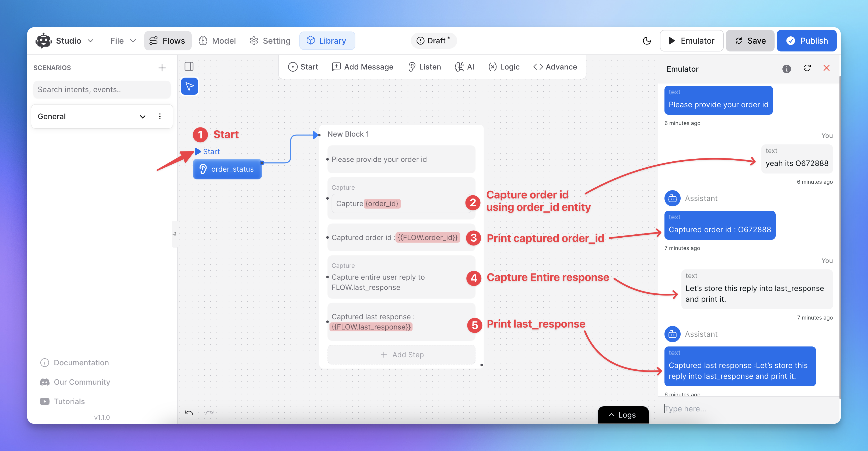This screenshot has height=451, width=868.
Task: Open the File menu
Action: click(x=123, y=41)
